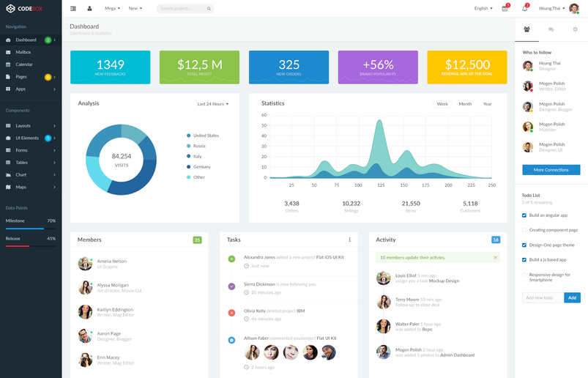Viewport: 588px width, 378px height.
Task: Open the English language dropdown
Action: point(483,8)
